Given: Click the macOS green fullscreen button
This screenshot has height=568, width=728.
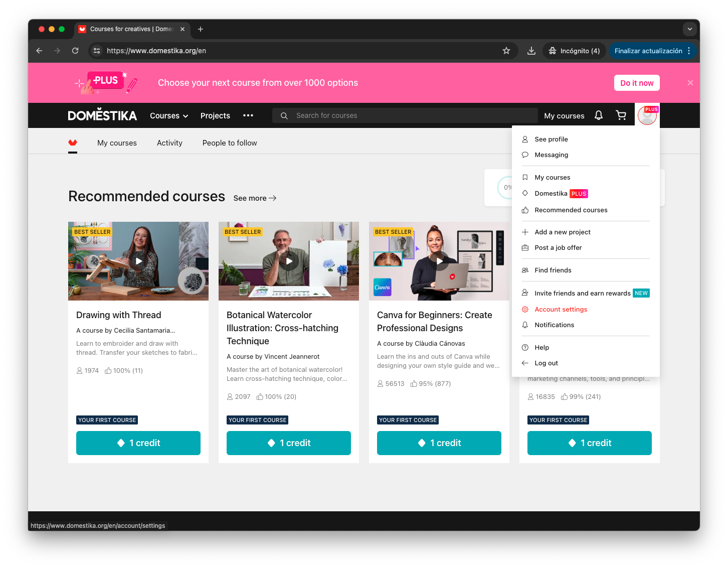Looking at the screenshot, I should pyautogui.click(x=62, y=29).
